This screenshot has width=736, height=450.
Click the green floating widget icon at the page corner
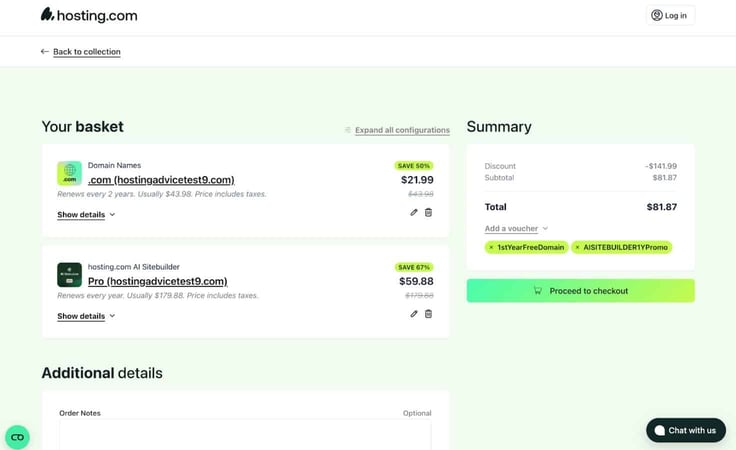[x=17, y=437]
